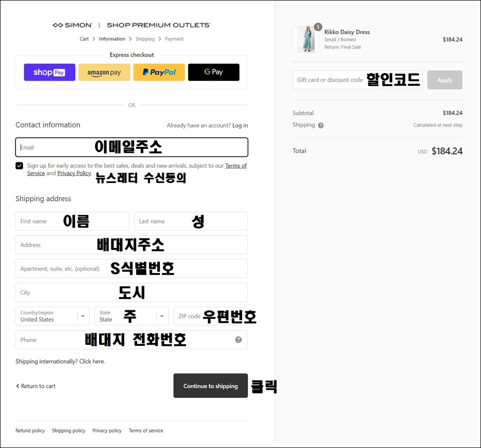Apply the discount code button
Screen dimensions: 481x448
[x=444, y=80]
